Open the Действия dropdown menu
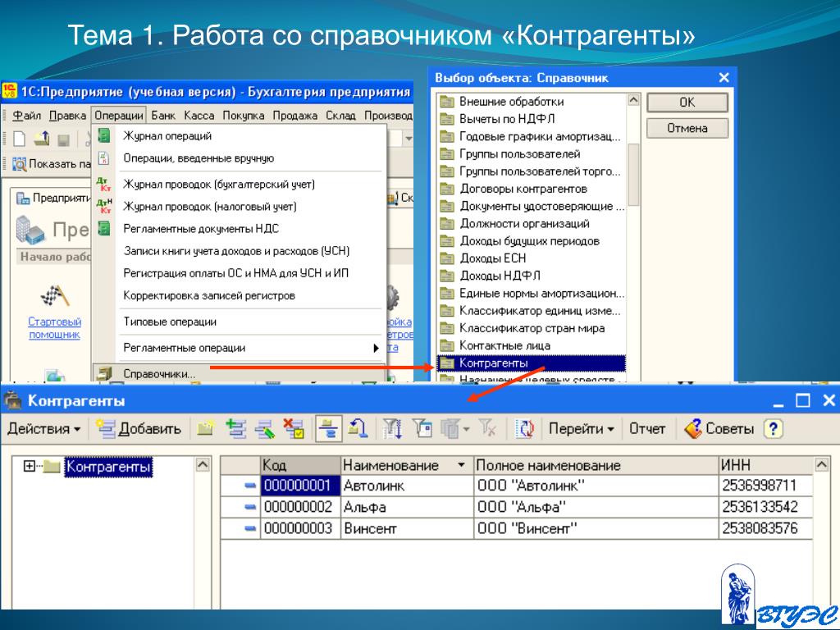Viewport: 840px width, 630px height. coord(44,428)
